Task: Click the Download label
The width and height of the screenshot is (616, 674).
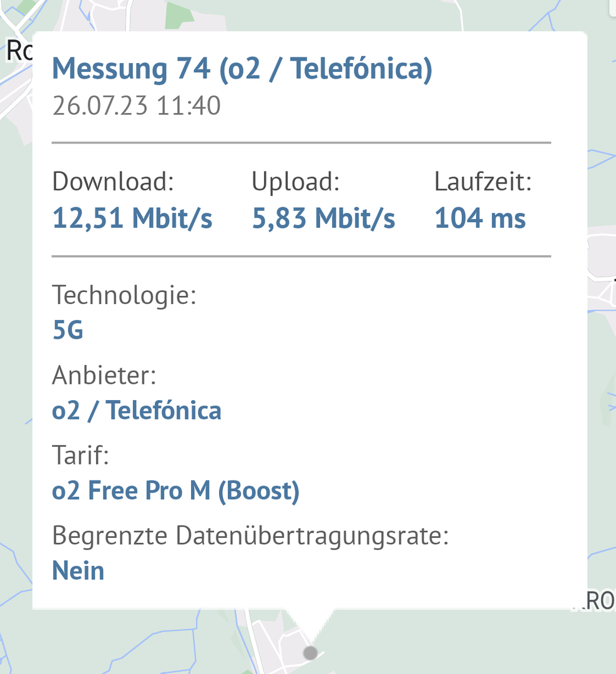Action: coord(113,182)
